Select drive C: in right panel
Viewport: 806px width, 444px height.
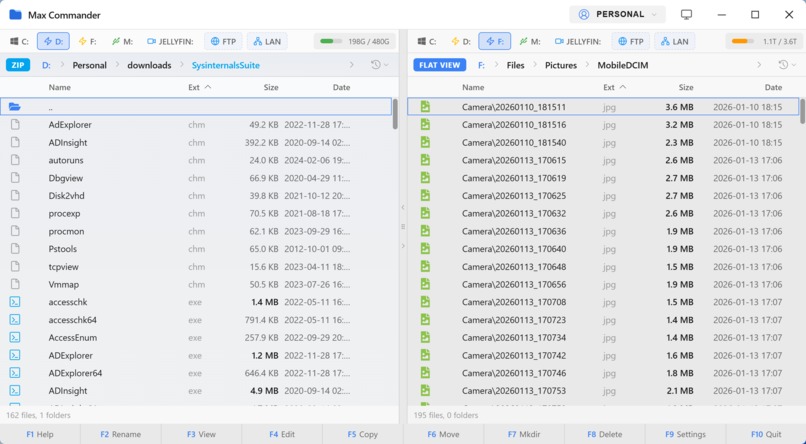tap(427, 41)
